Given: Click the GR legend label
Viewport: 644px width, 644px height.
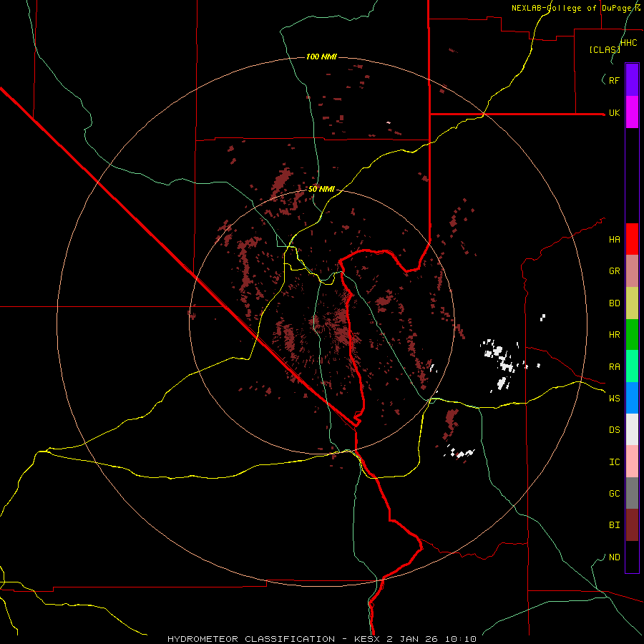Looking at the screenshot, I should [614, 271].
